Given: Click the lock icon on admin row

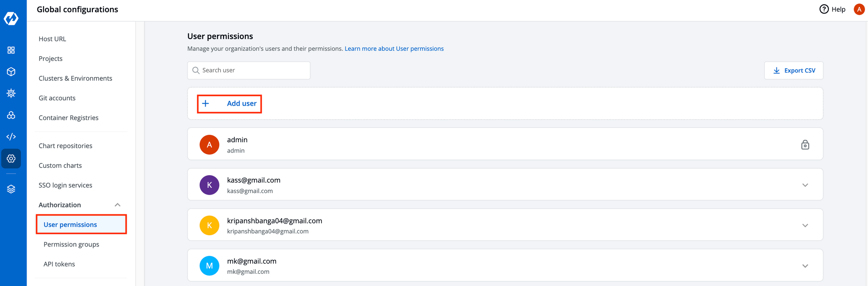Looking at the screenshot, I should coord(805,144).
